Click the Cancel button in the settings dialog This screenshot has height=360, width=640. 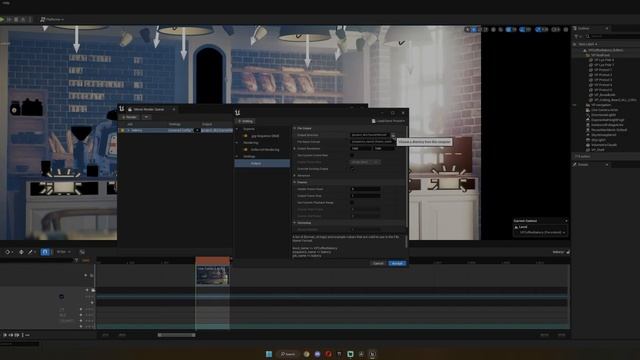(x=378, y=263)
